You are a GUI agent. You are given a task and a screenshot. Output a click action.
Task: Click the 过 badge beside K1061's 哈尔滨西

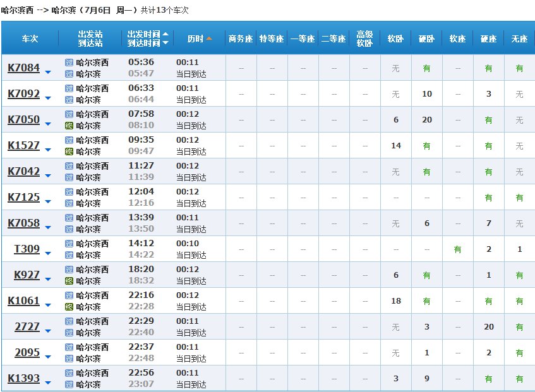(x=68, y=295)
